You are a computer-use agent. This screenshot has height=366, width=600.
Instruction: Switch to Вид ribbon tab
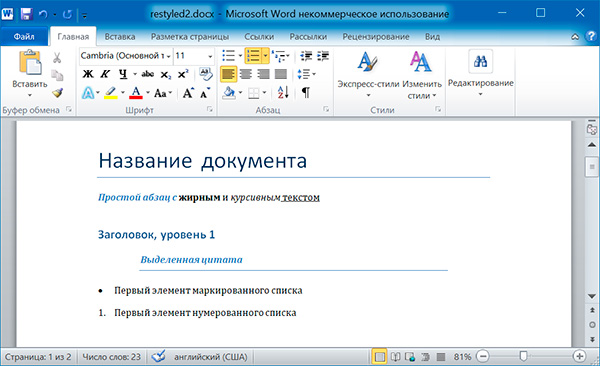click(432, 36)
